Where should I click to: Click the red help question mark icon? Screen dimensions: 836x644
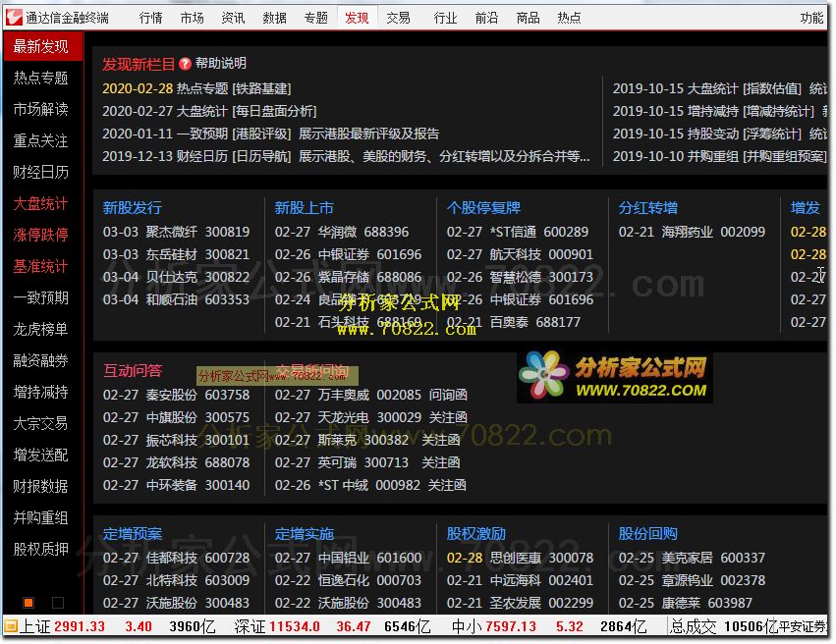point(185,64)
